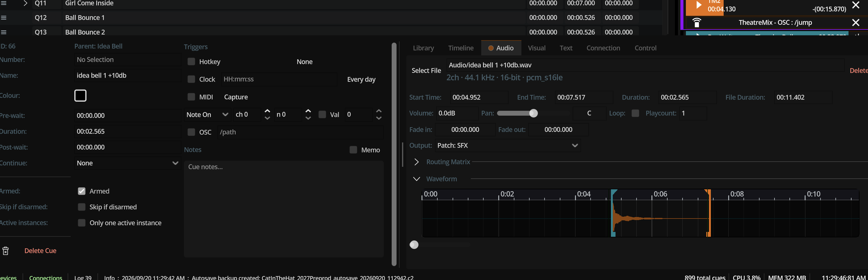Click the Pan slider handle
Viewport: 868px width, 280px height.
point(533,113)
